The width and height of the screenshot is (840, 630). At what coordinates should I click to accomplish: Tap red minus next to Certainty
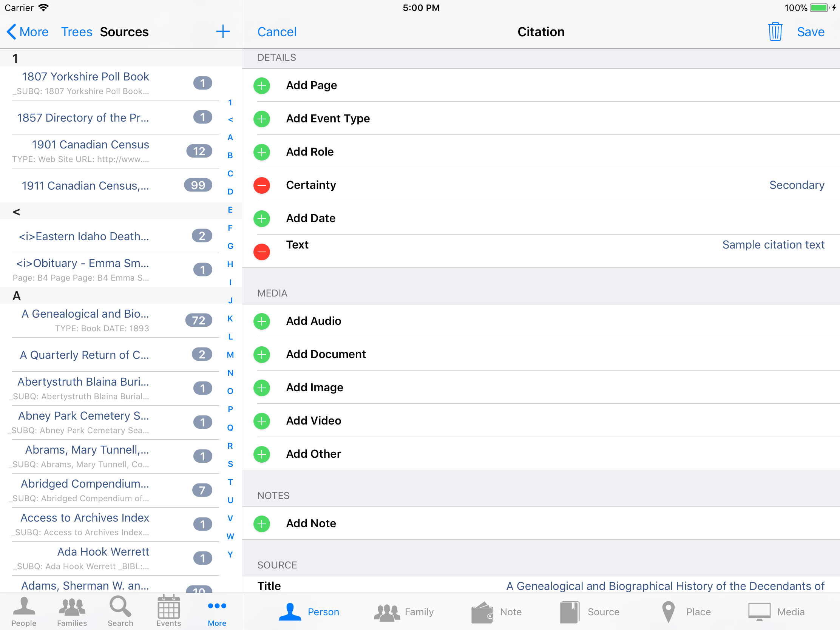pyautogui.click(x=262, y=185)
